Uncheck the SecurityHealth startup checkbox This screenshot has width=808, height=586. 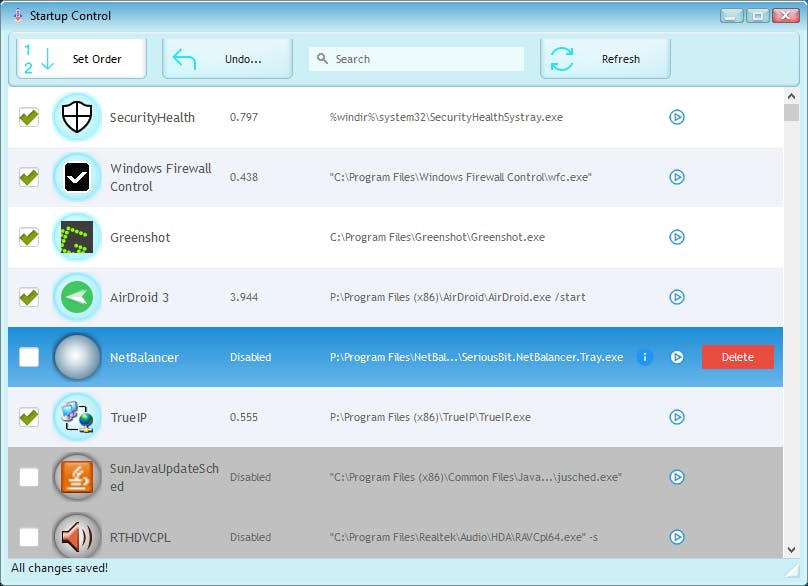pos(29,117)
